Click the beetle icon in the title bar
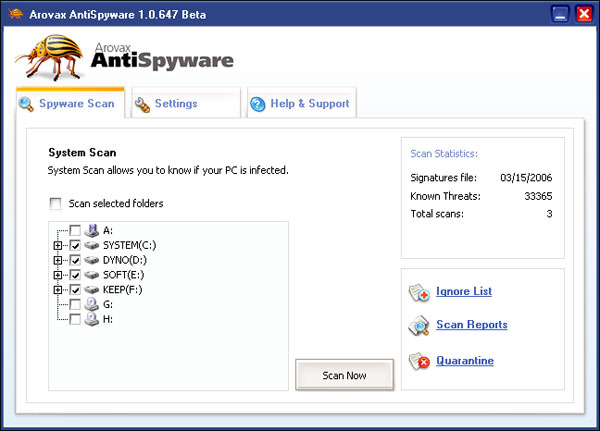The height and width of the screenshot is (431, 600). click(x=15, y=15)
